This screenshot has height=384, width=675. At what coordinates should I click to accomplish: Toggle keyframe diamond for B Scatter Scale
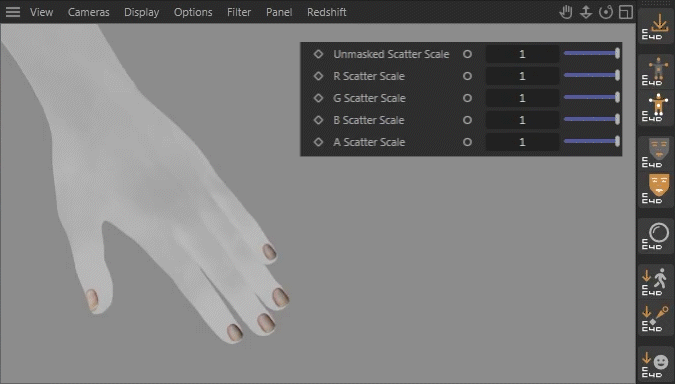[318, 120]
